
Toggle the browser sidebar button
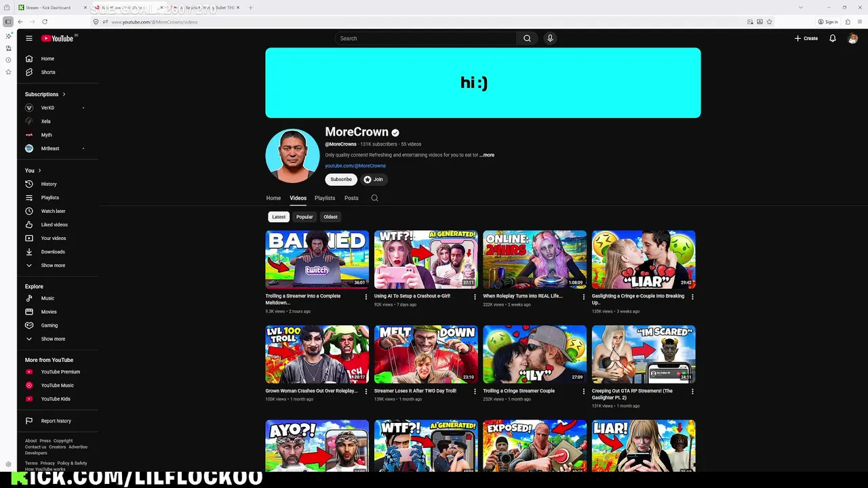click(7, 22)
